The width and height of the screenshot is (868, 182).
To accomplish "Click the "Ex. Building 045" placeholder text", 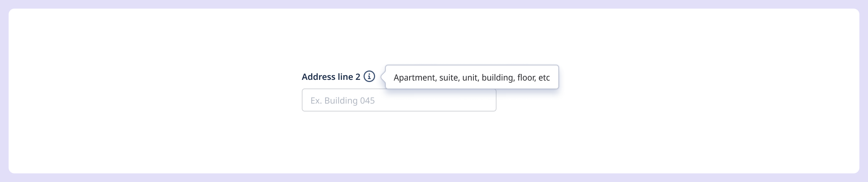I will 342,101.
